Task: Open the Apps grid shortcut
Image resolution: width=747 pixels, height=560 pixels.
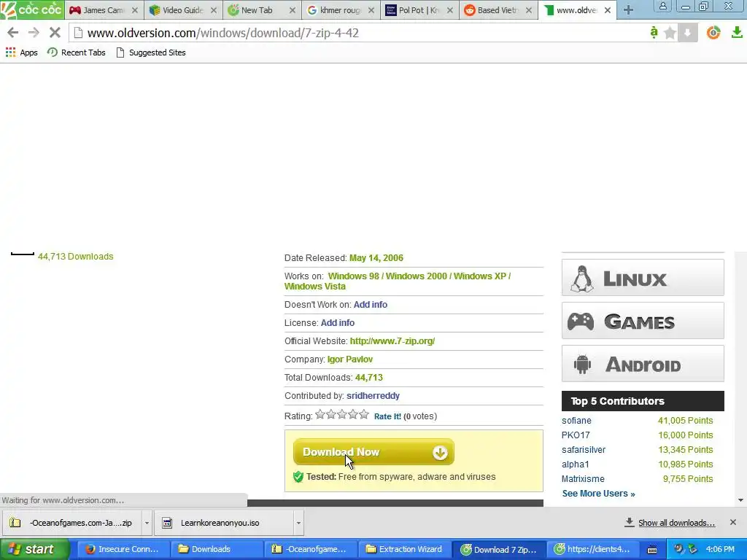Action: (x=21, y=52)
